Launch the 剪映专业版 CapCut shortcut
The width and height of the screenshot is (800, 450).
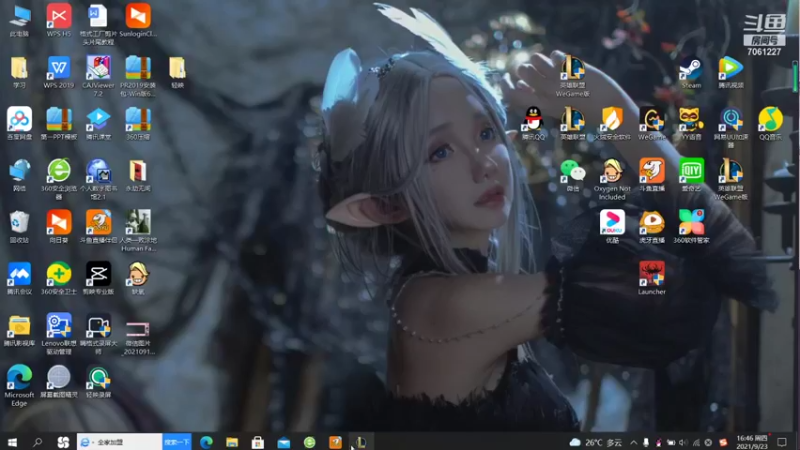(x=98, y=278)
